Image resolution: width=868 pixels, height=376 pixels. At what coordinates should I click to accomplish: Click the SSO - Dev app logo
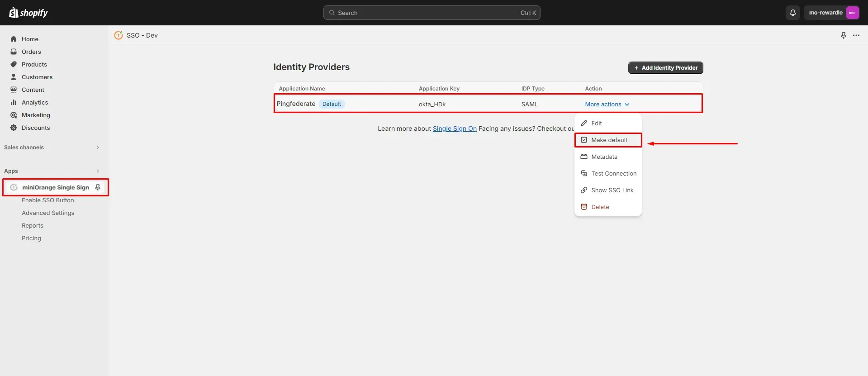pyautogui.click(x=119, y=35)
